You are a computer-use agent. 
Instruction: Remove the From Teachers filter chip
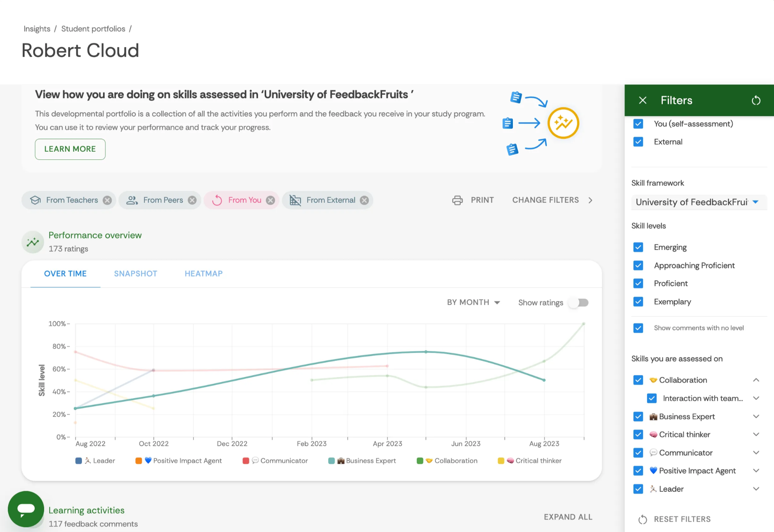(x=107, y=200)
